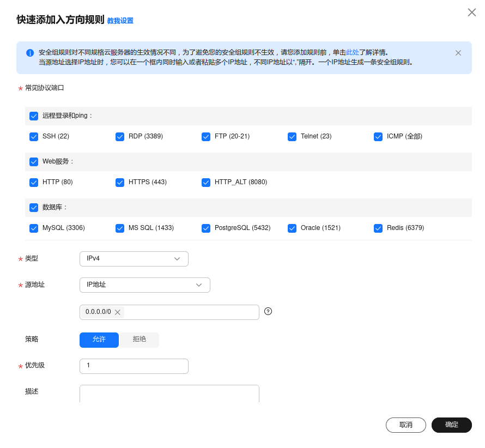The height and width of the screenshot is (448, 485).
Task: Close the quick add inbound rule dialog
Action: [471, 13]
